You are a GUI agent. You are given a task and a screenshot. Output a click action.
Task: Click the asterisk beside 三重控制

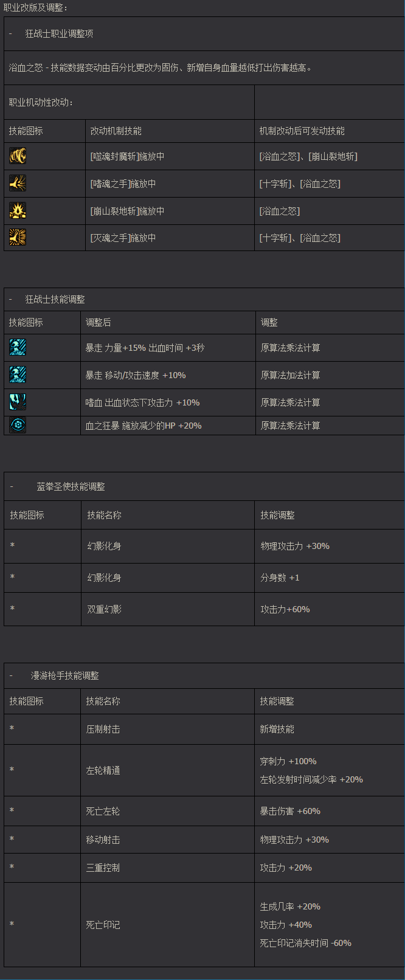(x=12, y=868)
